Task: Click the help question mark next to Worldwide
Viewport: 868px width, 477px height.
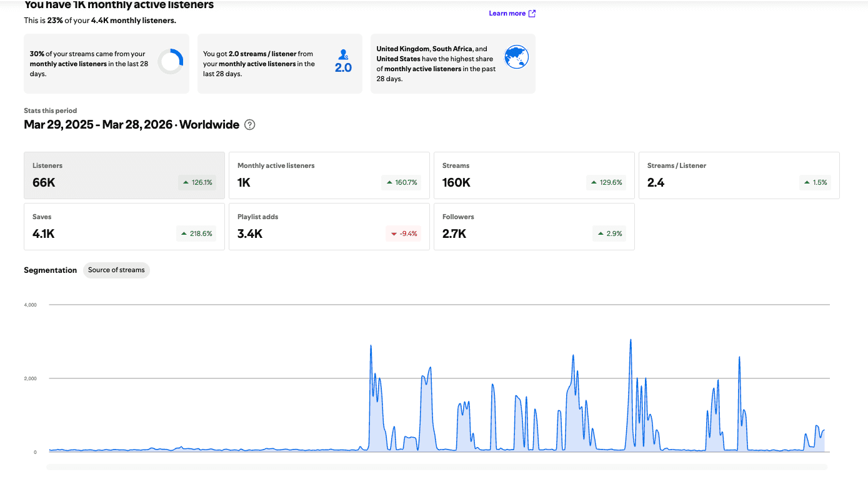Action: point(250,124)
